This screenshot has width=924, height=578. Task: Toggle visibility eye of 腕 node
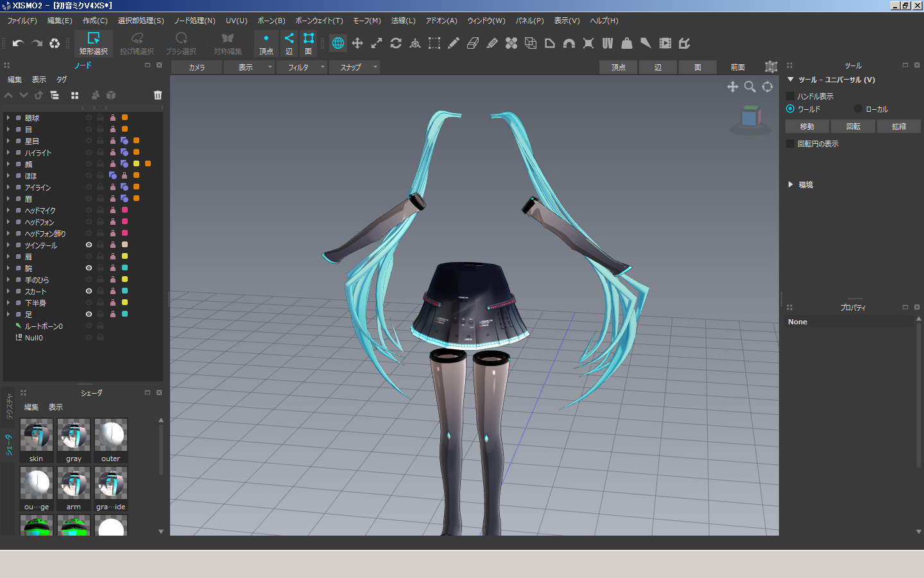point(89,268)
